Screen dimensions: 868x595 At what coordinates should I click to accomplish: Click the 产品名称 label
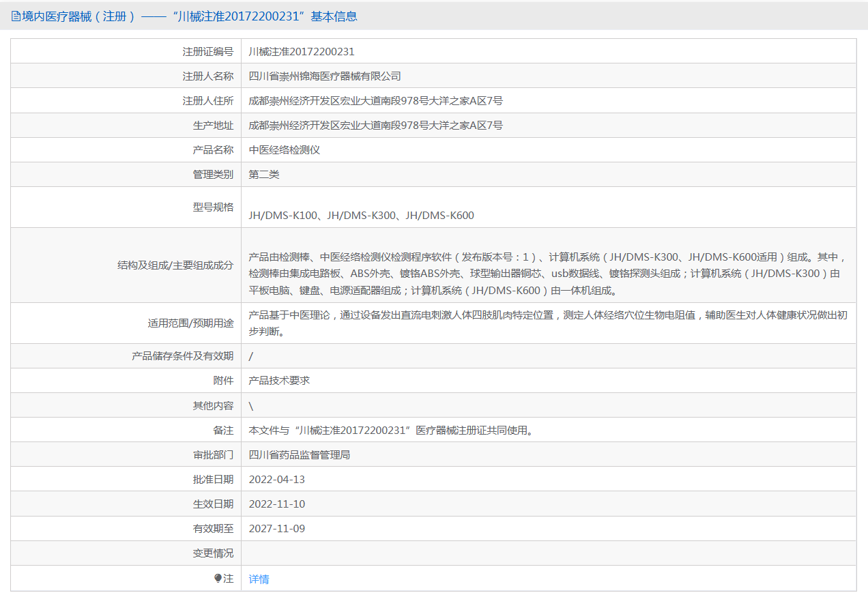click(x=213, y=149)
